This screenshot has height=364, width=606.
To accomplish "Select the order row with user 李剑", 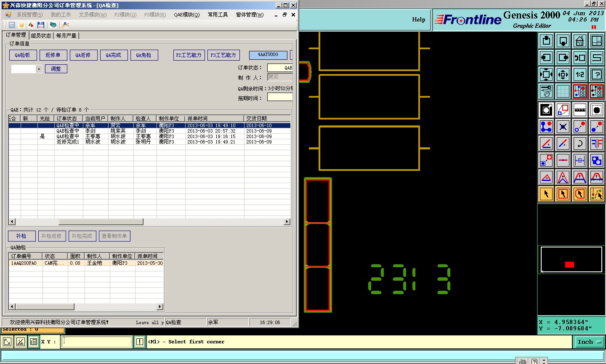I will (x=149, y=131).
